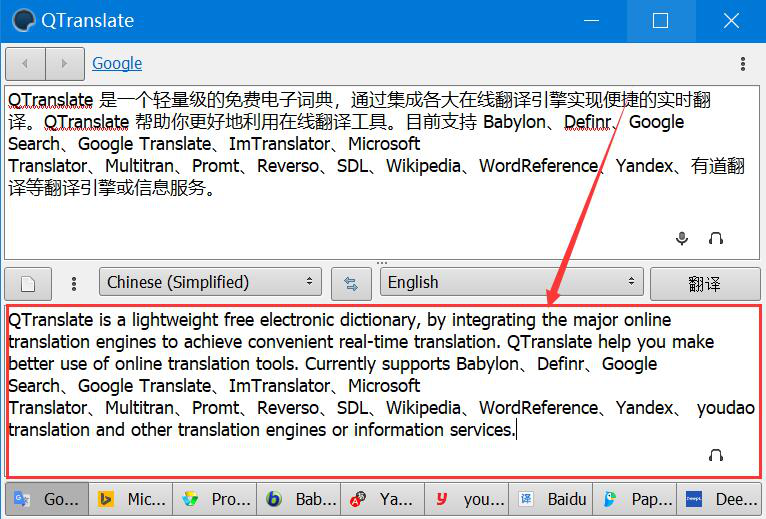Clear text with the blank page button
766x519 pixels.
click(x=28, y=283)
